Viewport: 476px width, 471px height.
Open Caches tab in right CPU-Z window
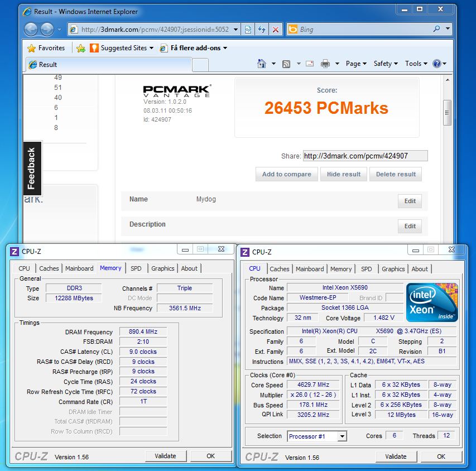(279, 269)
